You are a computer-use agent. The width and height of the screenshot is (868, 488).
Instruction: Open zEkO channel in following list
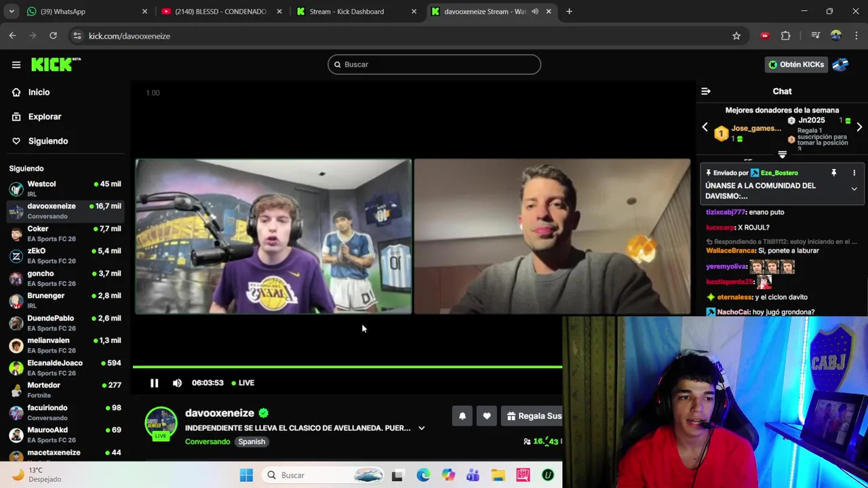pos(65,256)
